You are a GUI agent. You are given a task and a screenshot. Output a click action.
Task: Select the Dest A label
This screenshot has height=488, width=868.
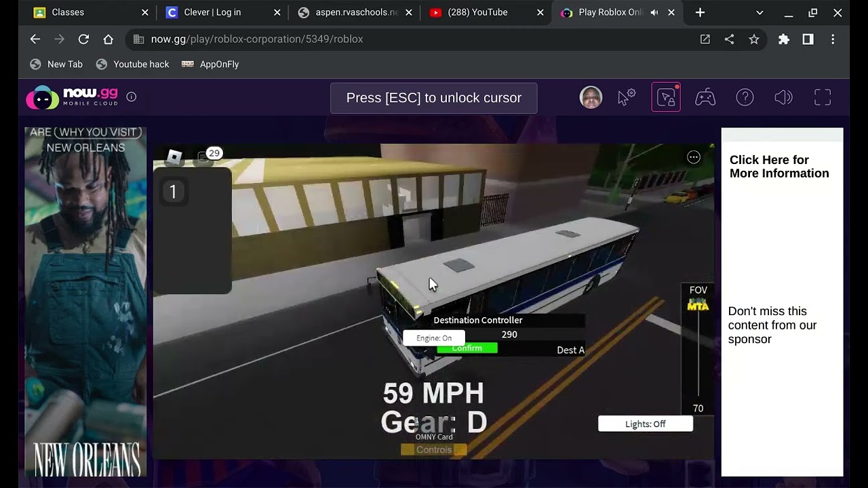pos(570,350)
